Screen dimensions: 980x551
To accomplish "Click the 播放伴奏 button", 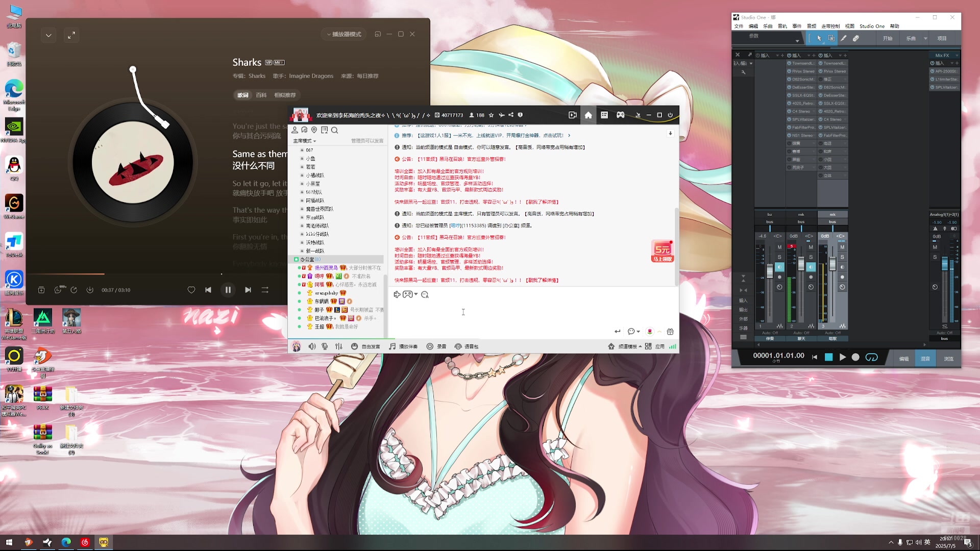I will [403, 346].
